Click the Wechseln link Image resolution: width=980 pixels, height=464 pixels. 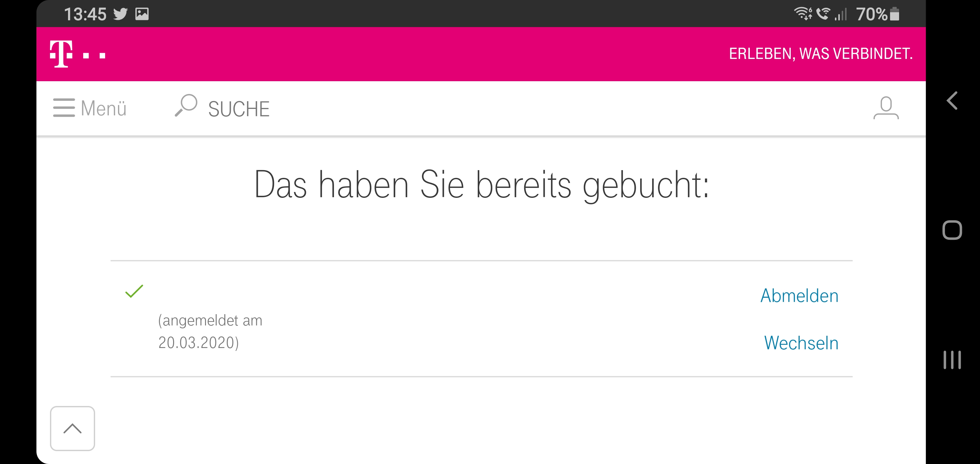click(801, 343)
